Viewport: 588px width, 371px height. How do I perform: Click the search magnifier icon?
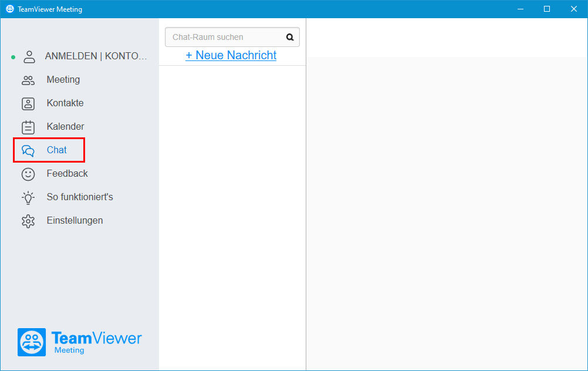[290, 37]
